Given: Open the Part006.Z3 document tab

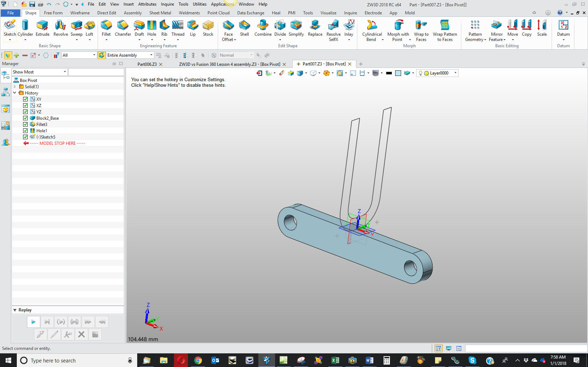Looking at the screenshot, I should pos(147,64).
